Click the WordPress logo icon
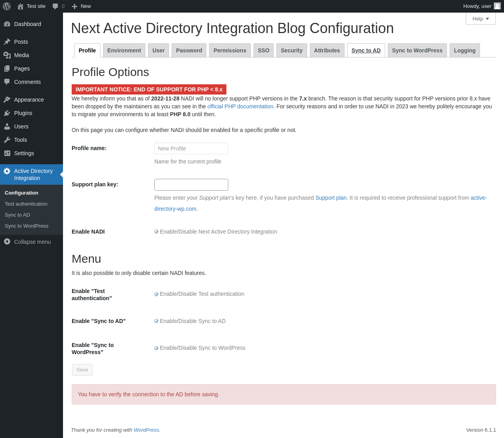Image resolution: width=504 pixels, height=438 pixels. pyautogui.click(x=7, y=6)
